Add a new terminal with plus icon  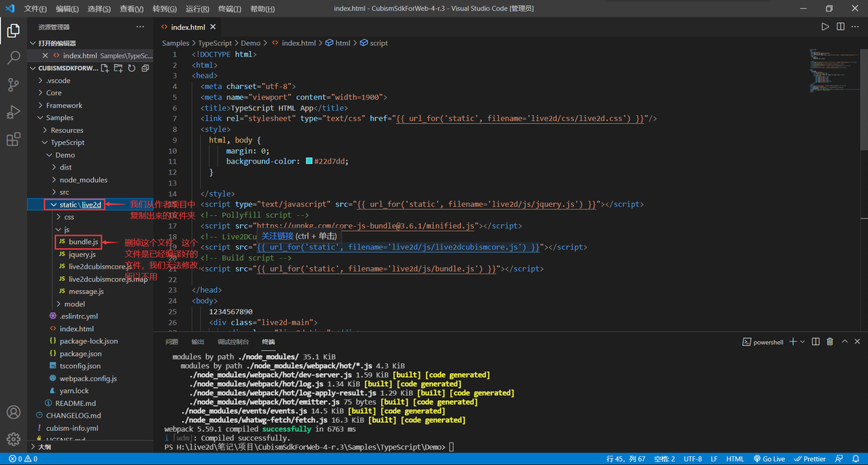click(x=793, y=342)
